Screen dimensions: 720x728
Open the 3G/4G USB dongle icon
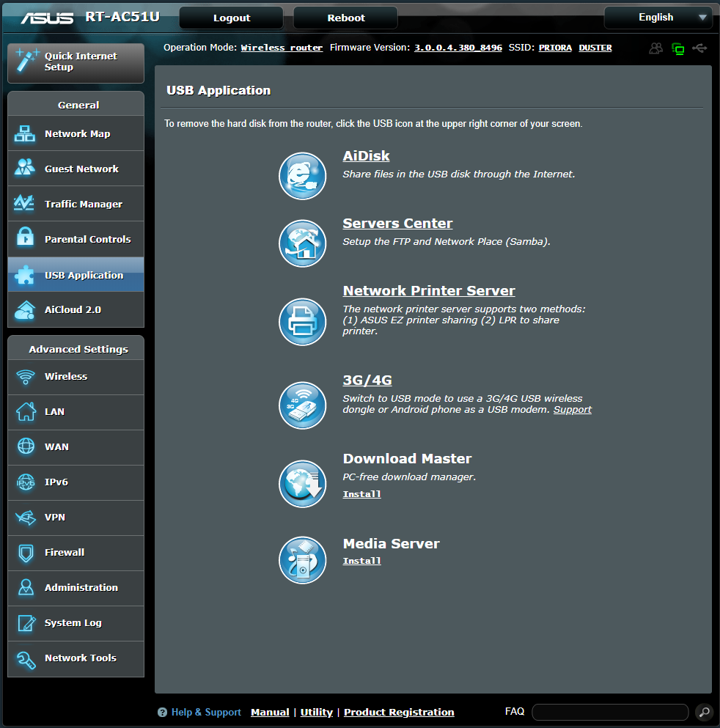click(x=302, y=405)
